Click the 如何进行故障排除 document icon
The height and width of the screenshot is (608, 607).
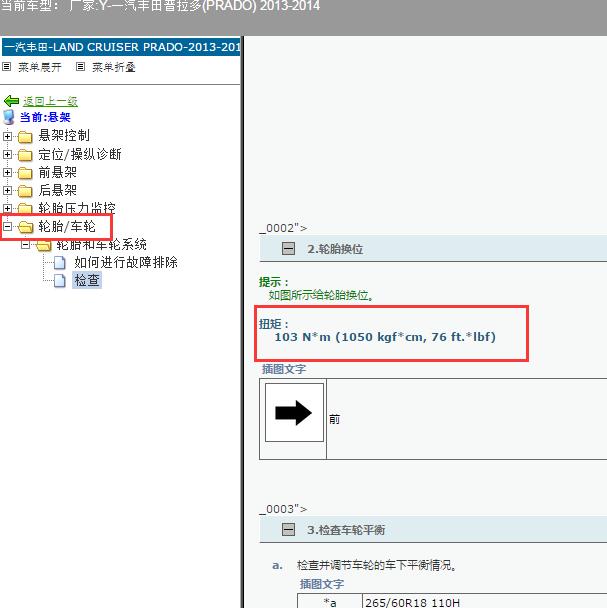click(59, 263)
